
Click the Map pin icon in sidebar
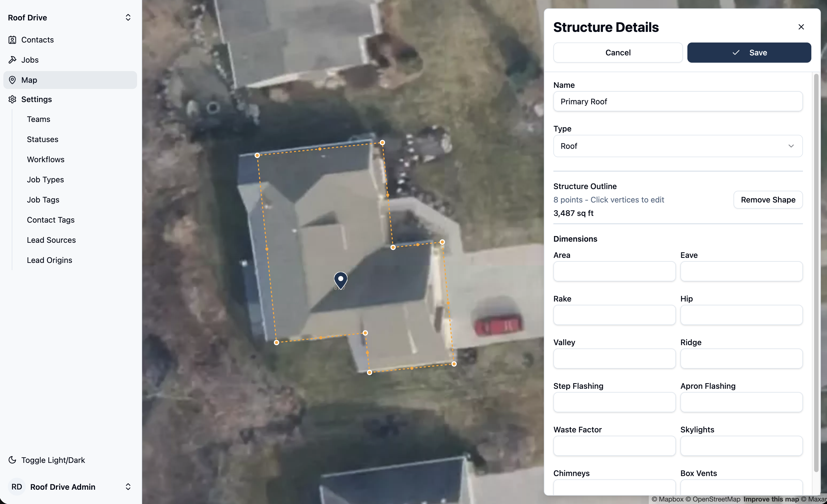12,80
